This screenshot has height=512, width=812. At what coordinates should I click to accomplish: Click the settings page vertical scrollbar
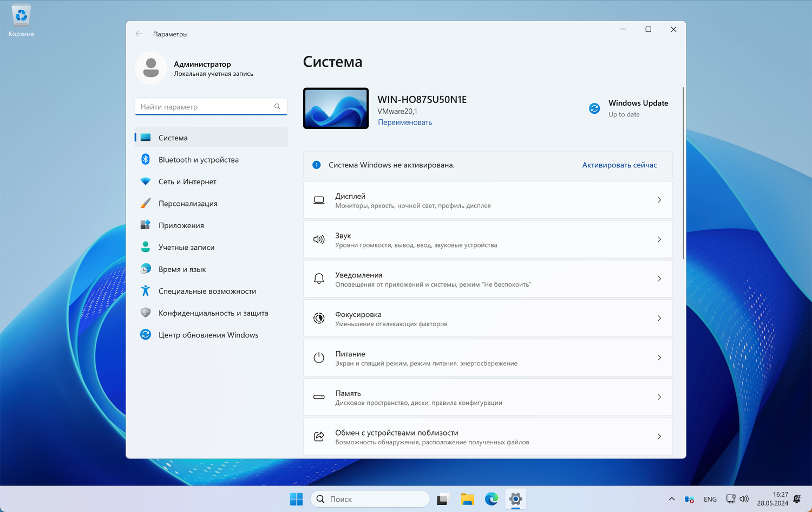[x=683, y=173]
